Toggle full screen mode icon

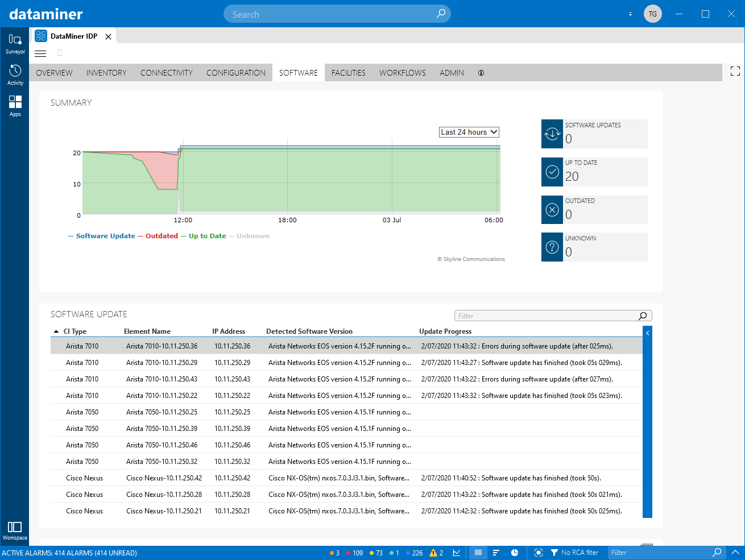click(x=735, y=71)
